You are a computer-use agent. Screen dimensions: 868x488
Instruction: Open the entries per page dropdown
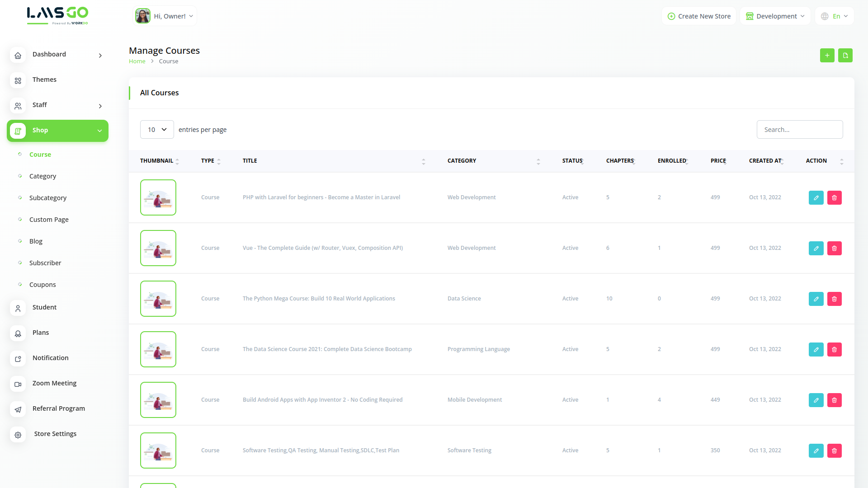(157, 130)
